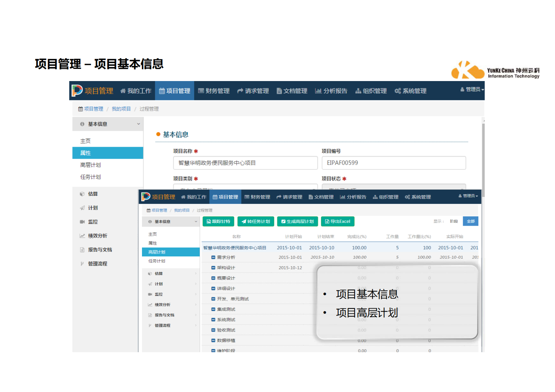
Task: Open 文档管理 in lower page navbar
Action: (x=321, y=197)
